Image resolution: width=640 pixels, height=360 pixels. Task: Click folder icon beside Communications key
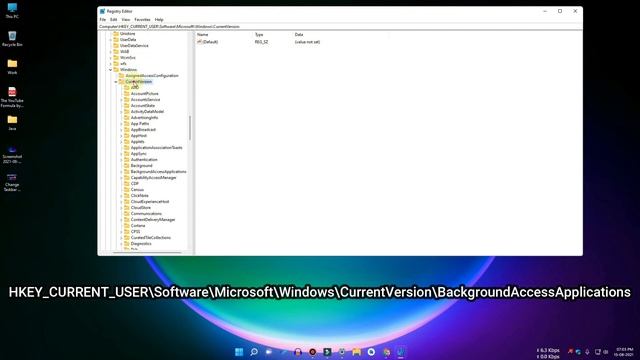(x=127, y=213)
